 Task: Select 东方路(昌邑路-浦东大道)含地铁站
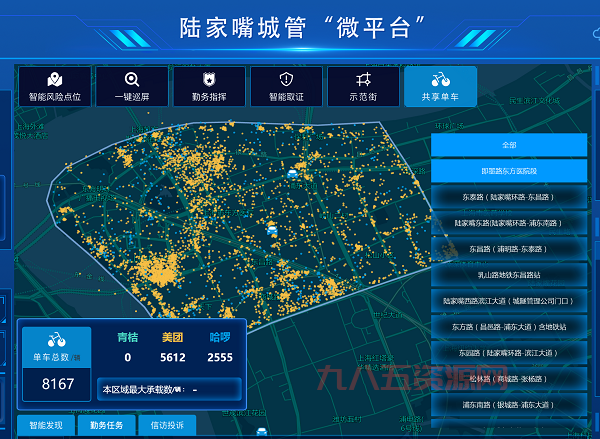(x=509, y=327)
